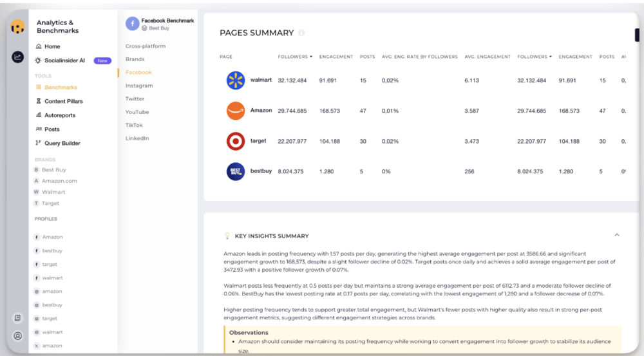Click the info icon next to Pages Summary
The height and width of the screenshot is (356, 644).
point(301,33)
